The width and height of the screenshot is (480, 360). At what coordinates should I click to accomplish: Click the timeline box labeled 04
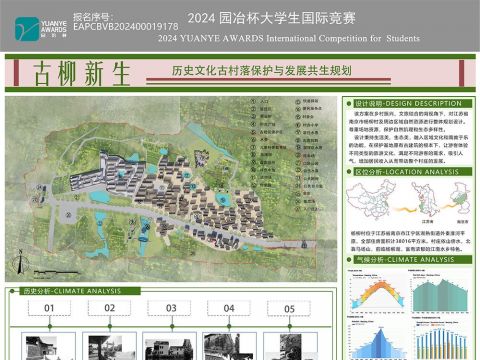click(x=229, y=308)
